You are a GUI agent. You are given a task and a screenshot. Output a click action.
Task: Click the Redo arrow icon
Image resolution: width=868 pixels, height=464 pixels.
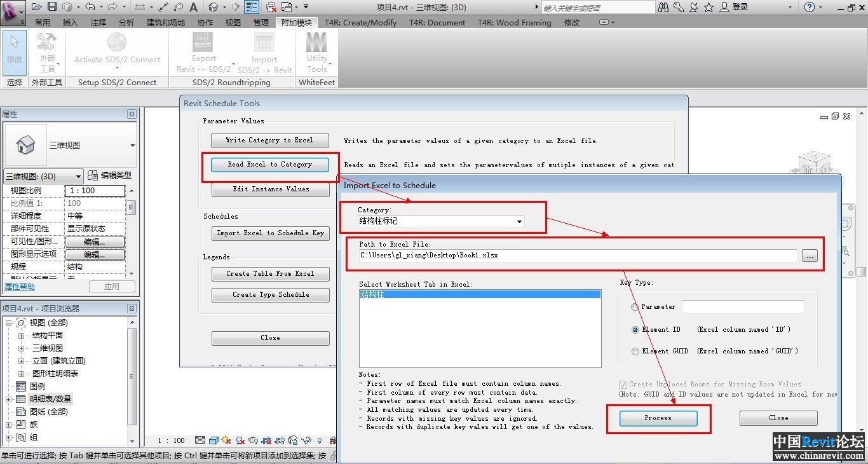(112, 6)
